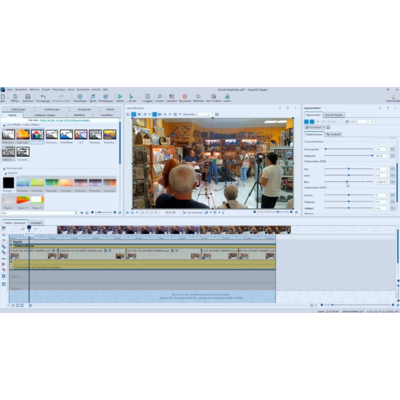400x400 pixels.
Task: Switch to the Storyboard tab below
Action: pyautogui.click(x=36, y=223)
